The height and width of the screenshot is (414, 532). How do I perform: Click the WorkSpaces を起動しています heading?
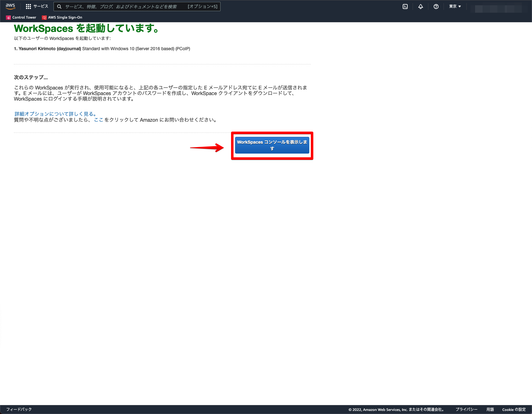tap(86, 28)
